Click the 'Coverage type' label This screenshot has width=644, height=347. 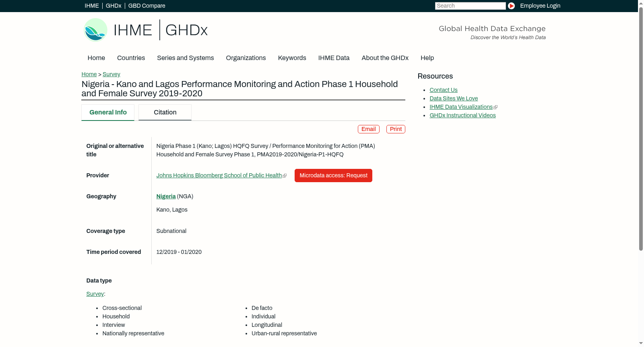pyautogui.click(x=105, y=231)
